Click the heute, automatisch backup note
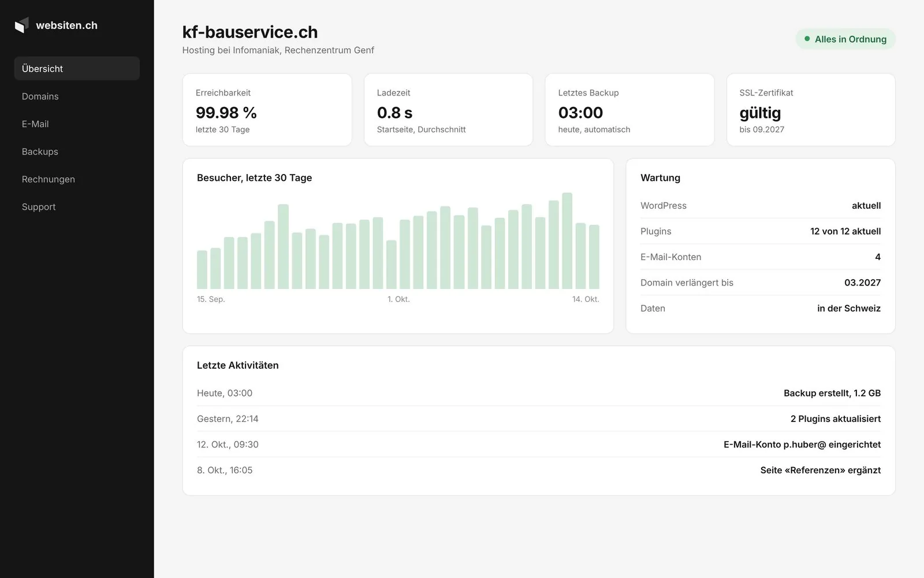924x578 pixels. [594, 129]
